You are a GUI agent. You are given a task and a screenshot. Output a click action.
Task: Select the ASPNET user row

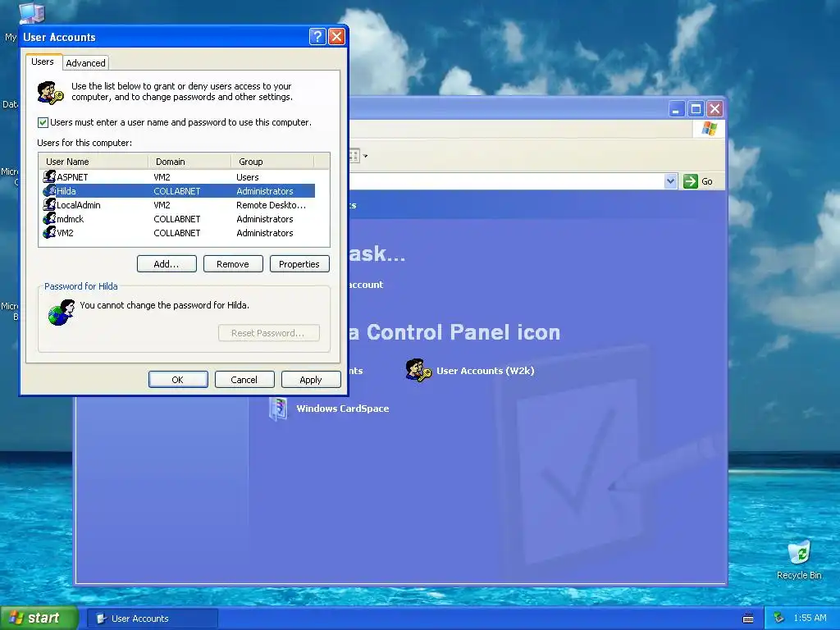click(x=178, y=177)
